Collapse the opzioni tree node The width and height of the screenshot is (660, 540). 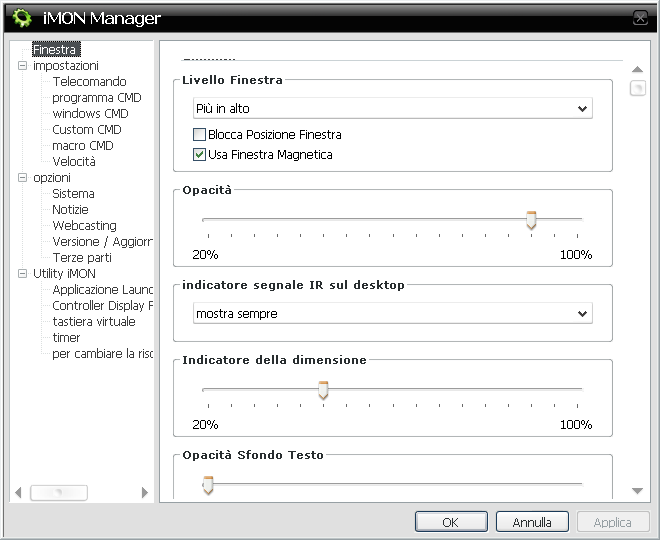pos(22,178)
